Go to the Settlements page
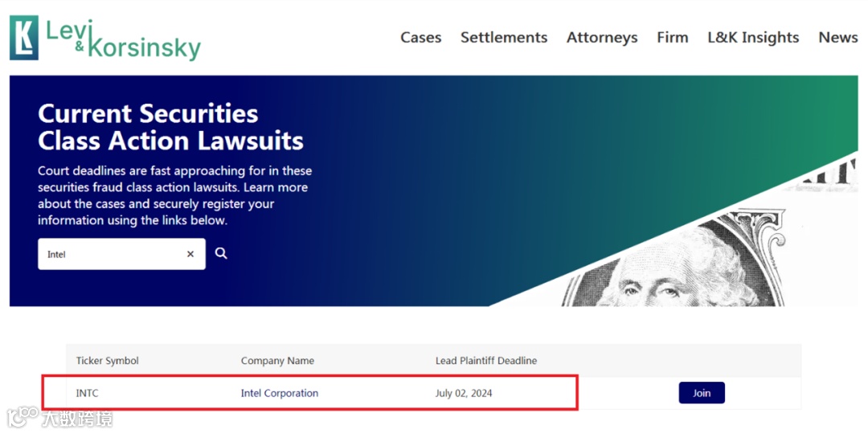Viewport: 868px width, 434px height. 504,38
